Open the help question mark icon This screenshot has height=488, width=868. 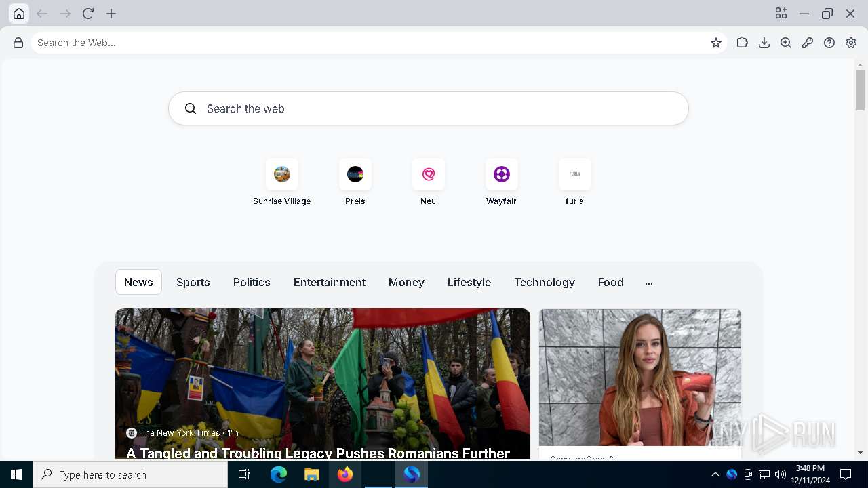click(x=829, y=43)
